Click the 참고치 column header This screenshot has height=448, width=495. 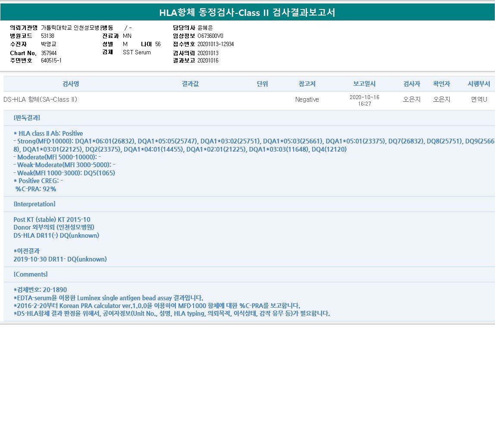click(x=307, y=84)
